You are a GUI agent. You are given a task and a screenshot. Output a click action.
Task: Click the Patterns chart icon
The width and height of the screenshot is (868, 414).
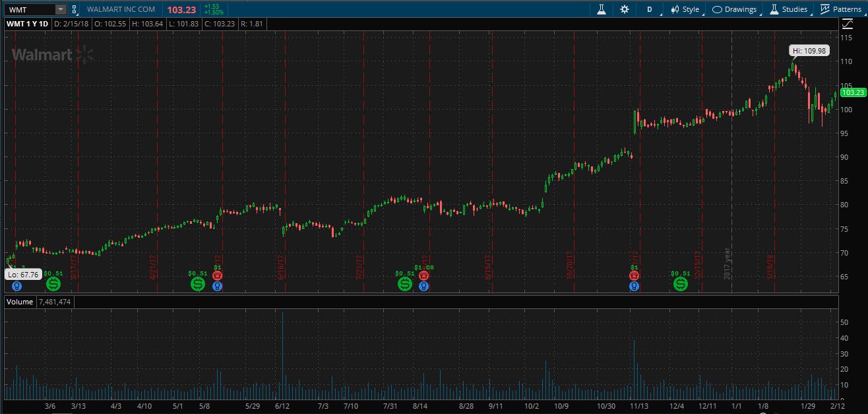[x=824, y=9]
